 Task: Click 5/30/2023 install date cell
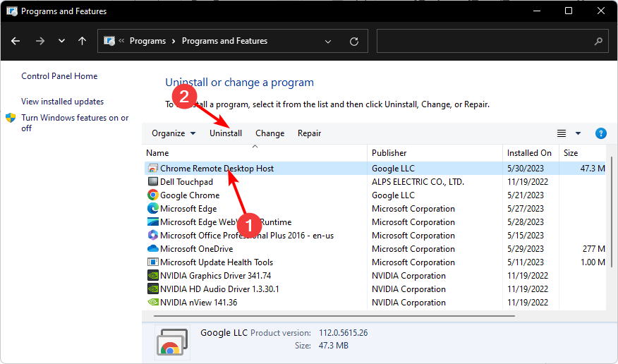(526, 169)
